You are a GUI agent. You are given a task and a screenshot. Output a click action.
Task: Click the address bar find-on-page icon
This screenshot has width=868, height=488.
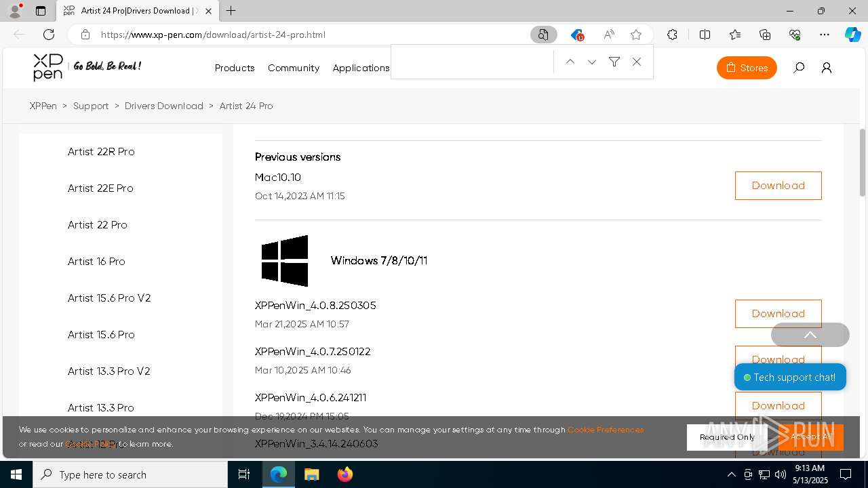543,35
